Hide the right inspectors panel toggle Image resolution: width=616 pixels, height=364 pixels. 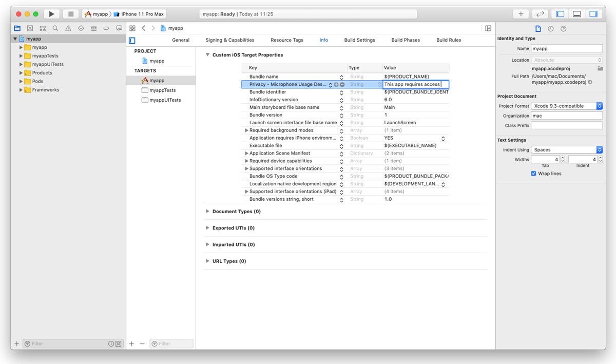pyautogui.click(x=593, y=14)
